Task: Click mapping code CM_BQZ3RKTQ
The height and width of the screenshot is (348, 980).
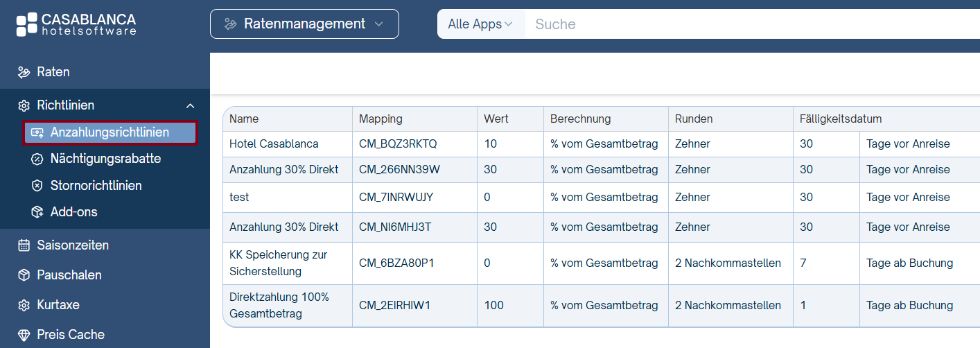Action: point(398,144)
